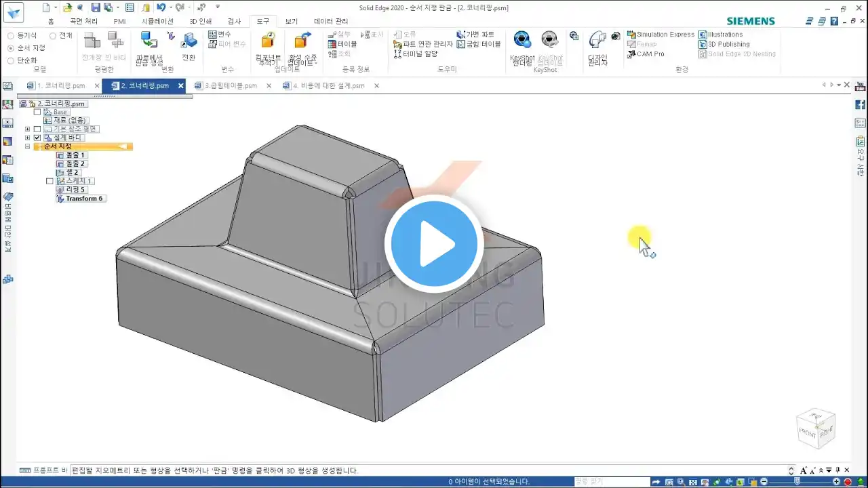Adjust the zoom slider in status bar
This screenshot has width=868, height=488.
click(x=797, y=481)
